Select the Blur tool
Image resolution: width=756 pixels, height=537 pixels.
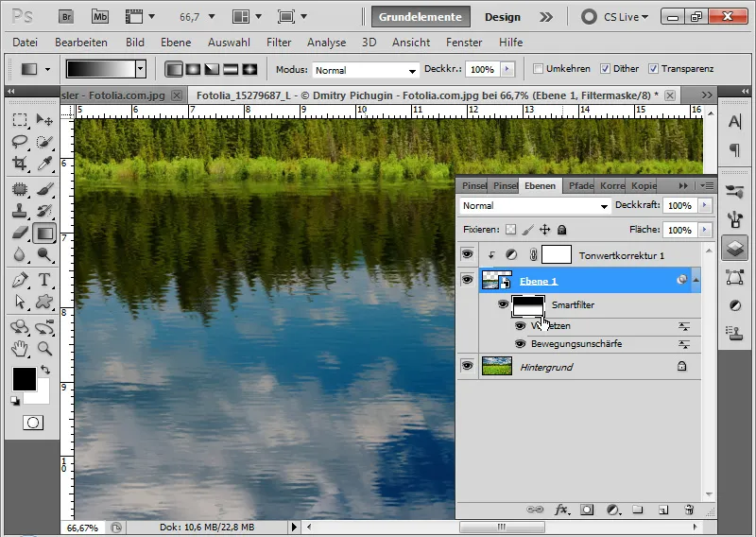pyautogui.click(x=20, y=254)
